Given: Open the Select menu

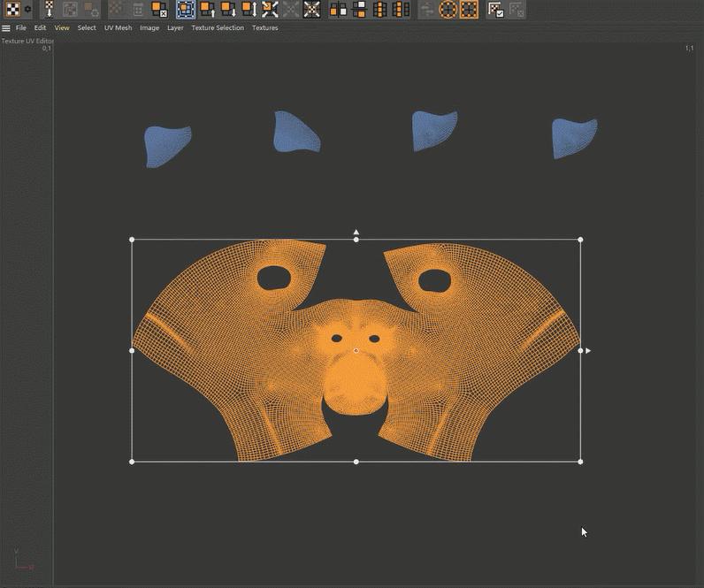Looking at the screenshot, I should (87, 27).
